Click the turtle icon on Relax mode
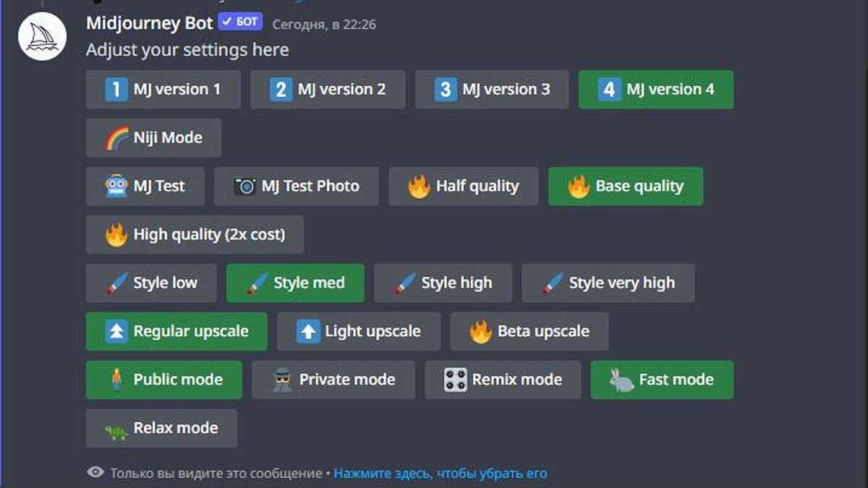 point(116,431)
